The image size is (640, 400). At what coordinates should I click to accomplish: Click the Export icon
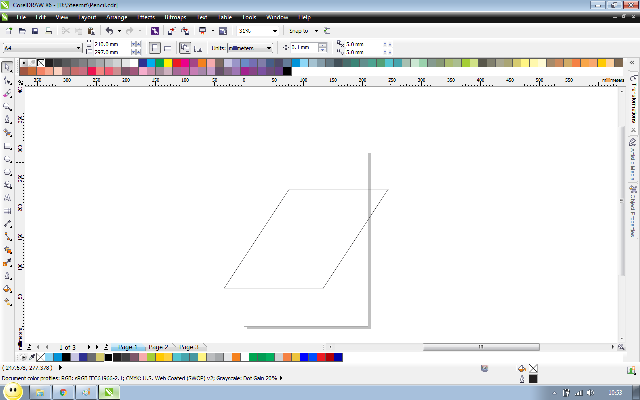185,31
